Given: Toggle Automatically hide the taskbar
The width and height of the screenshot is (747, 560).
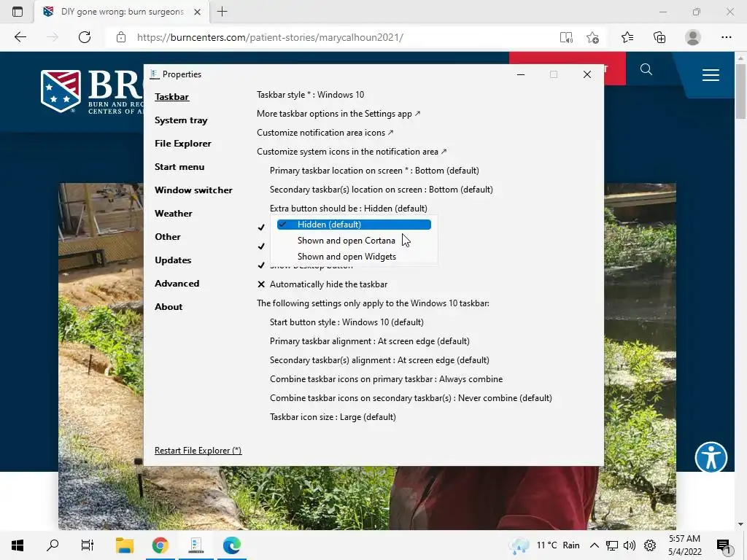Looking at the screenshot, I should pos(322,284).
